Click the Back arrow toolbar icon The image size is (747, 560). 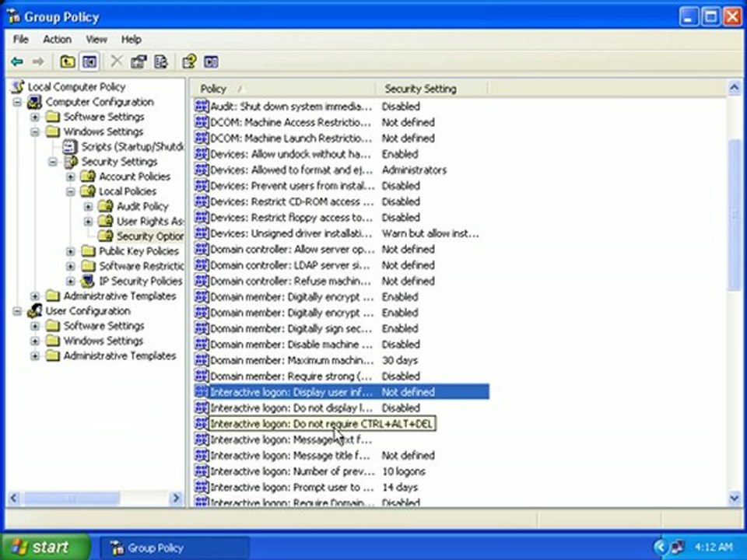[17, 61]
